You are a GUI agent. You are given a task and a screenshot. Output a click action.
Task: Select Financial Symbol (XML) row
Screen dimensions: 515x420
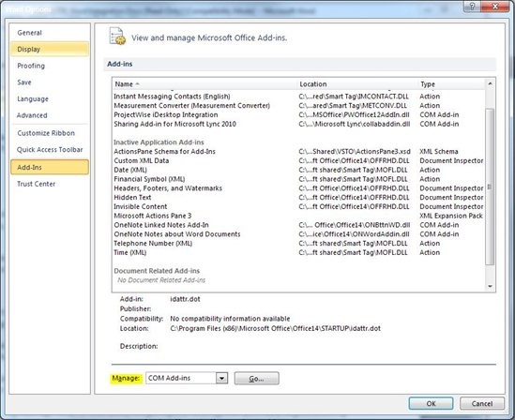click(x=298, y=179)
